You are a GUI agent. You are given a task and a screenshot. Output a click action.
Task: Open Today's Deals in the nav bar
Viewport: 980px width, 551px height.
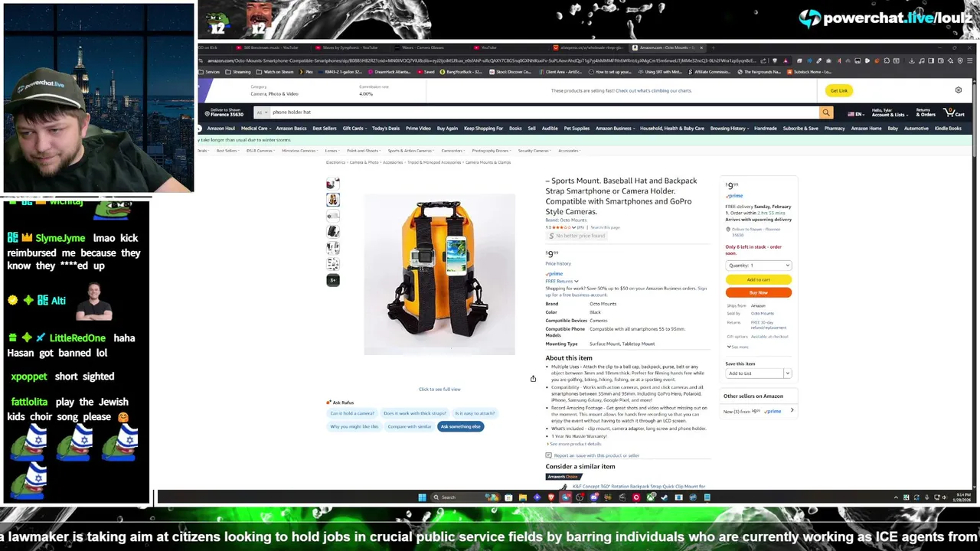[x=386, y=129]
